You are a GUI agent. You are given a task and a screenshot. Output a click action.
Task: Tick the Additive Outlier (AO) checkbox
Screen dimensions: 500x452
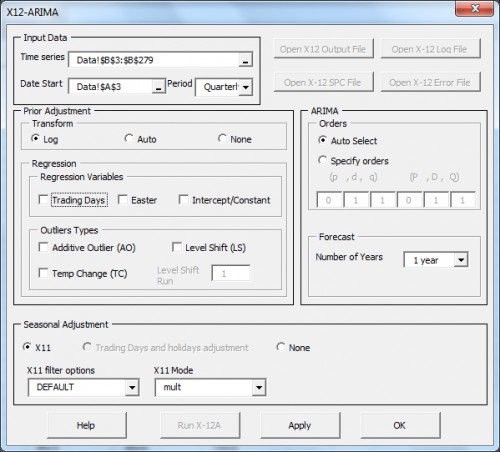tap(44, 247)
